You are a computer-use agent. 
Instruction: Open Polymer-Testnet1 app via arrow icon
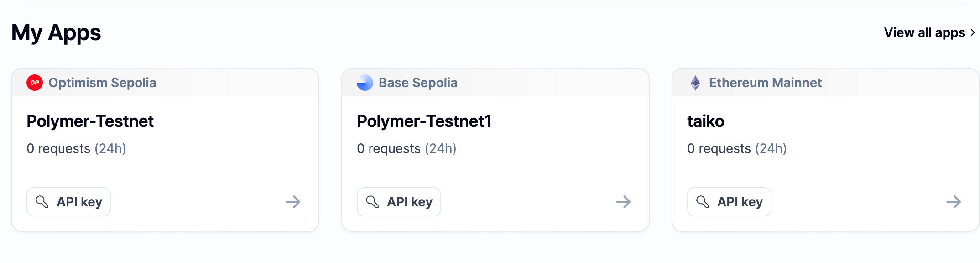[x=623, y=202]
